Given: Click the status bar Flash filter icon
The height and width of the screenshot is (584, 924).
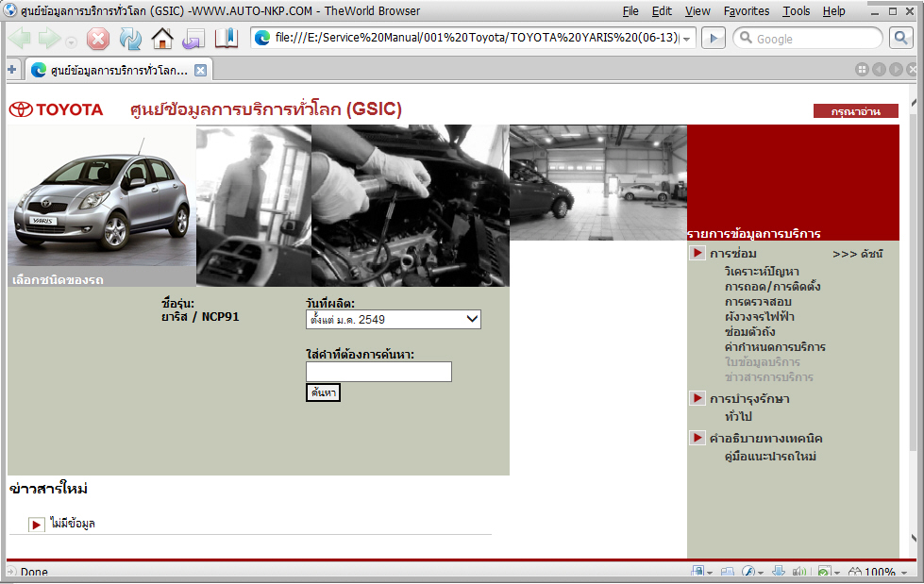Looking at the screenshot, I should pyautogui.click(x=748, y=572).
